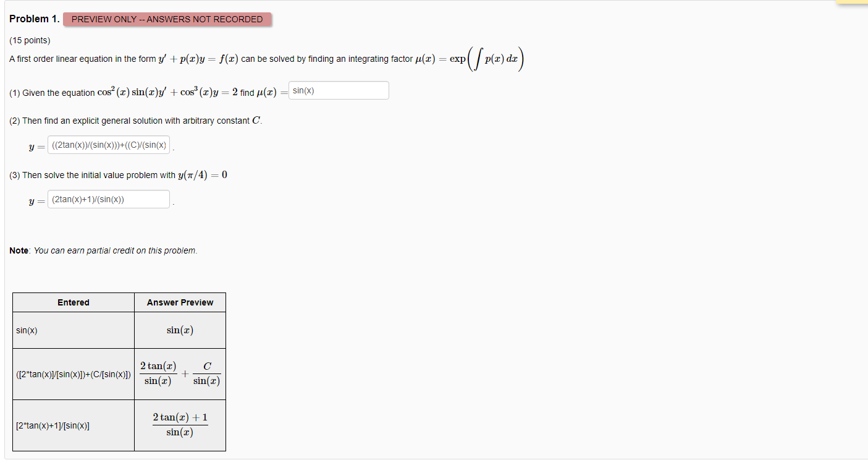Select the entered expression containing C over sin(x)

pyautogui.click(x=73, y=373)
